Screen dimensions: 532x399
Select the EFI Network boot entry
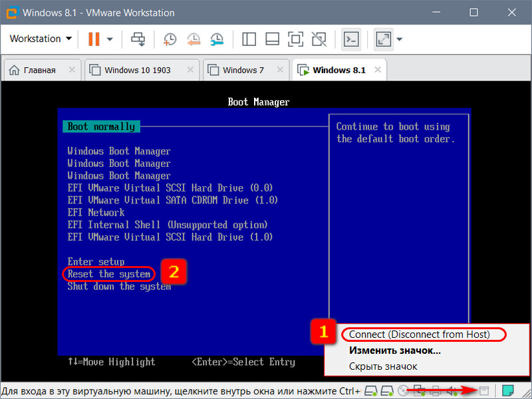[96, 212]
